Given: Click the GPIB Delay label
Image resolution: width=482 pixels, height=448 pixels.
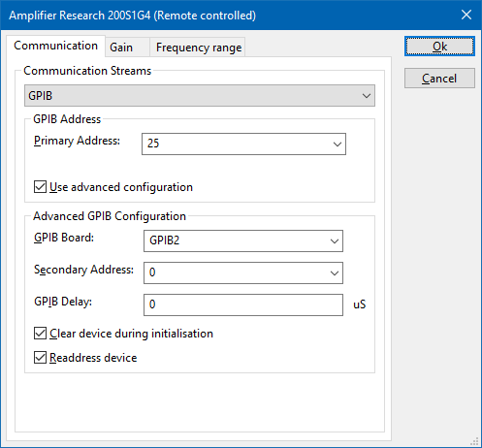Looking at the screenshot, I should coord(63,302).
